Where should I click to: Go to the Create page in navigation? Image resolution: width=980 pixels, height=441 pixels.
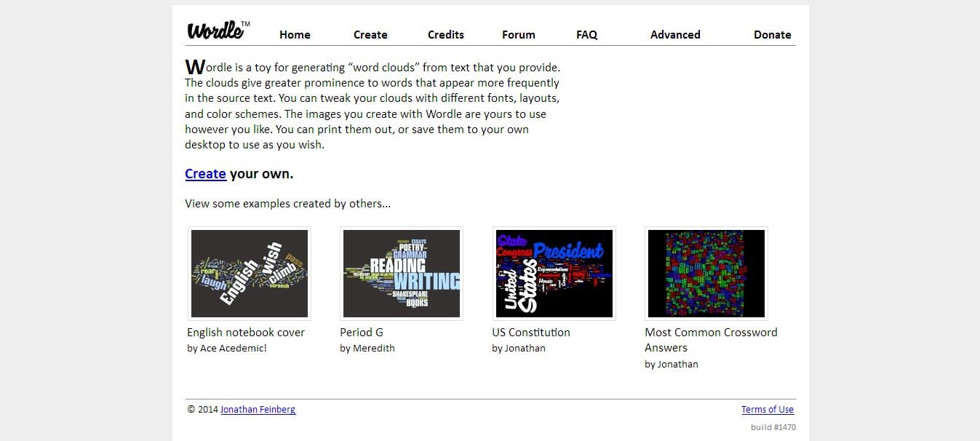(x=370, y=35)
